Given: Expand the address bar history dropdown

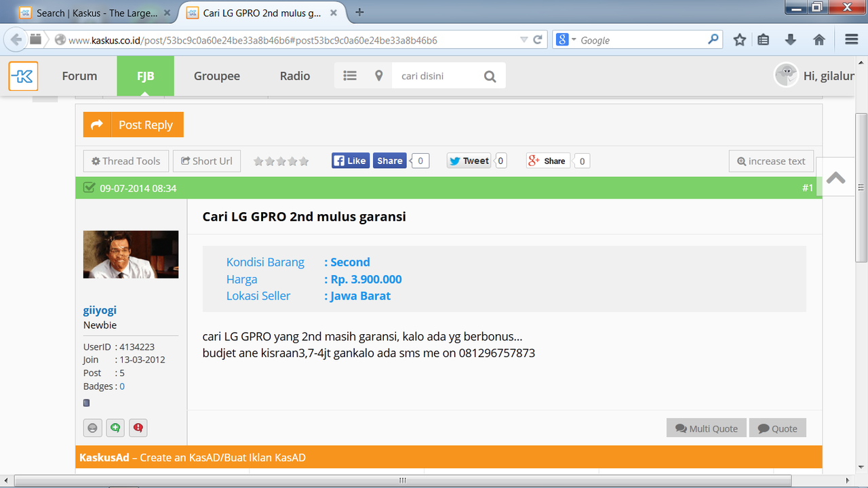Looking at the screenshot, I should (x=524, y=40).
